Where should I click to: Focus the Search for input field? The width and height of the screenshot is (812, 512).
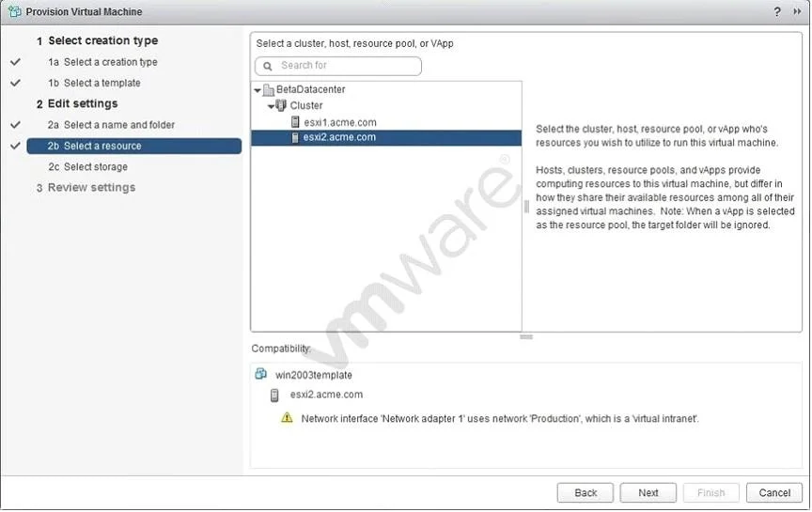point(338,66)
